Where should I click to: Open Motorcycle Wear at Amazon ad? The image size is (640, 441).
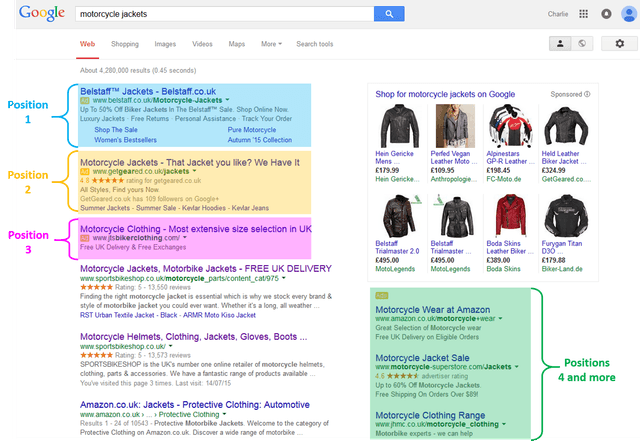(x=433, y=310)
